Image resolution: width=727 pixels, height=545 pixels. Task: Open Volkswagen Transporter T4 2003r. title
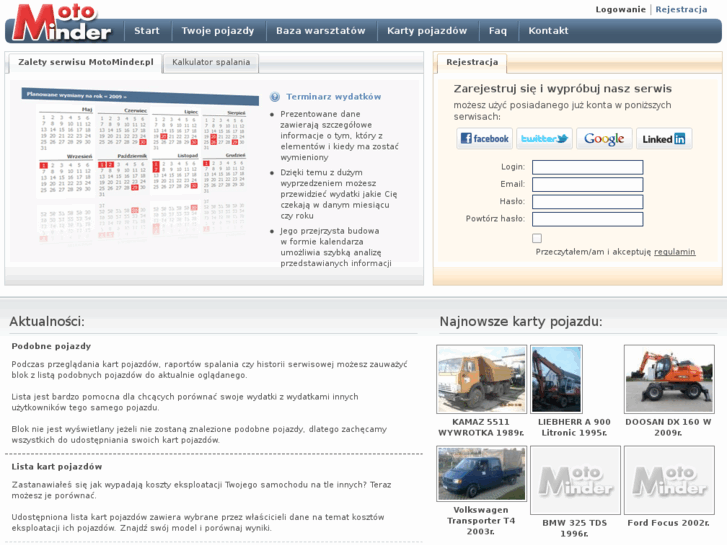click(481, 520)
